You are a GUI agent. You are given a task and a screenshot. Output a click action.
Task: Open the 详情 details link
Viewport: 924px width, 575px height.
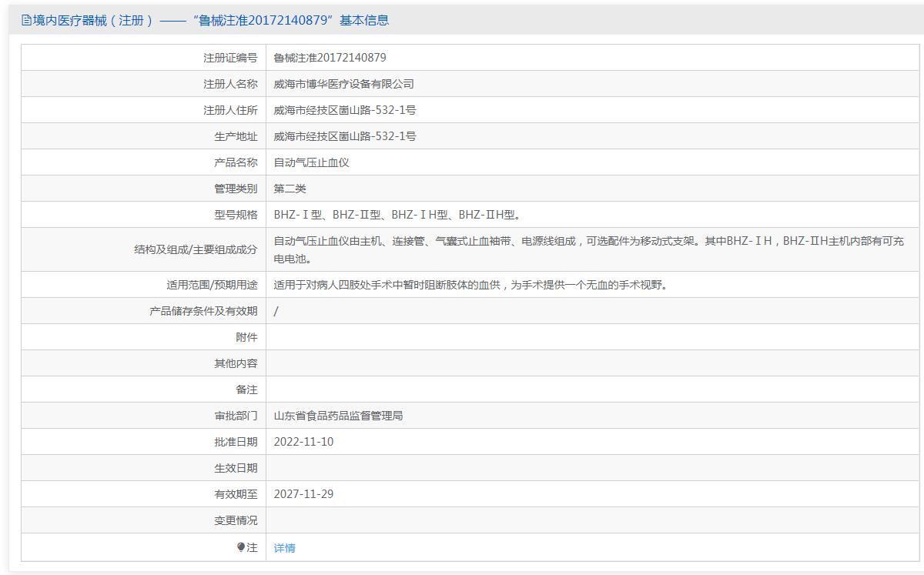(x=284, y=548)
